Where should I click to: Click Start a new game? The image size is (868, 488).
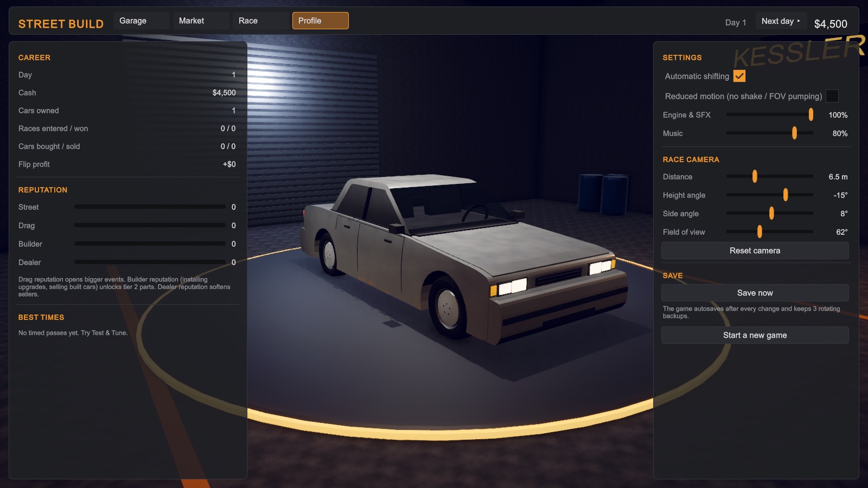[x=755, y=335]
